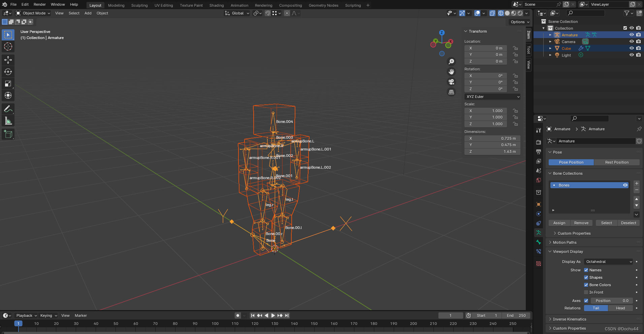Hide the Cube object in outliner

(x=632, y=48)
